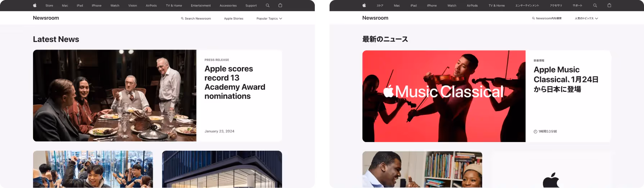Open the search icon in the English nav bar
This screenshot has height=188, width=644.
pyautogui.click(x=267, y=5)
